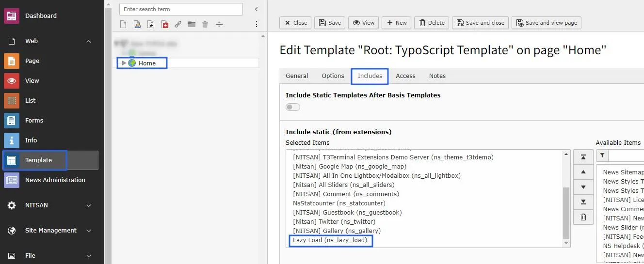Select the Home page in tree
This screenshot has width=644, height=264.
(x=147, y=63)
